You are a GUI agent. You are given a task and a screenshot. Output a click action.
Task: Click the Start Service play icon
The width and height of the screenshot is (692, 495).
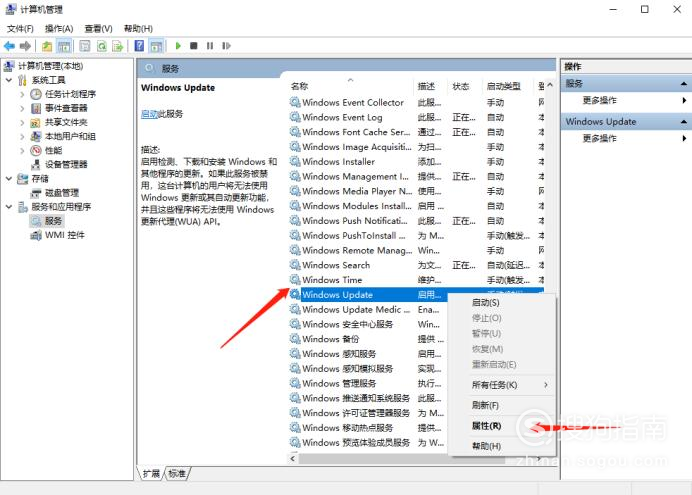(x=178, y=46)
